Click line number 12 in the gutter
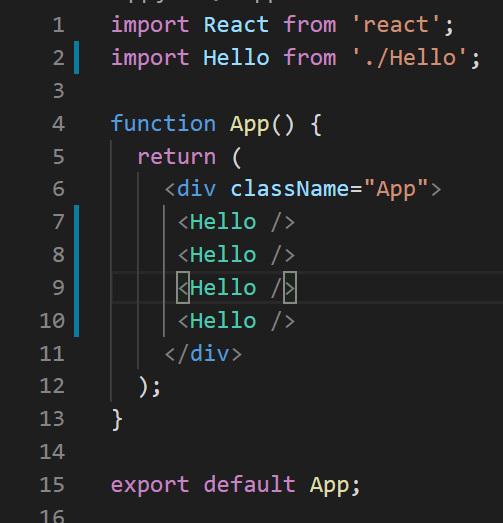503x523 pixels. click(x=52, y=387)
